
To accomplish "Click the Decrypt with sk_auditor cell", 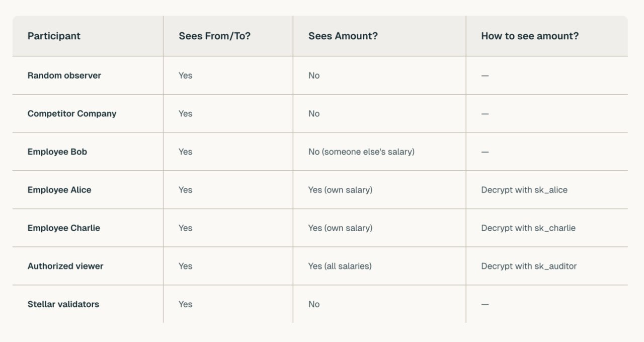I will tap(529, 266).
